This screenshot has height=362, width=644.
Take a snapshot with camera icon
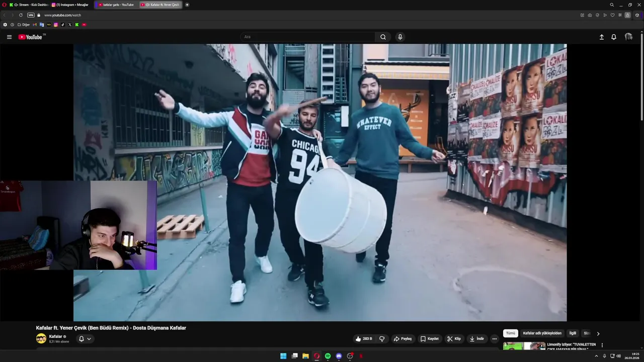(x=590, y=15)
